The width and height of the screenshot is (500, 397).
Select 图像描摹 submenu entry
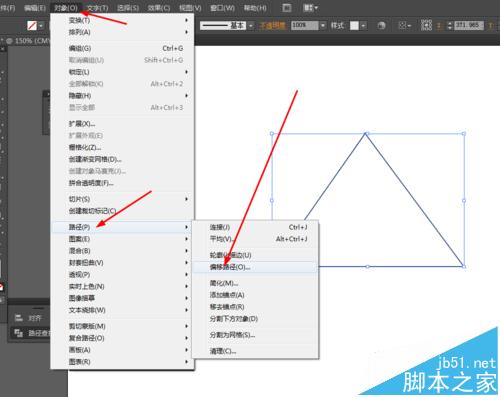[122, 298]
